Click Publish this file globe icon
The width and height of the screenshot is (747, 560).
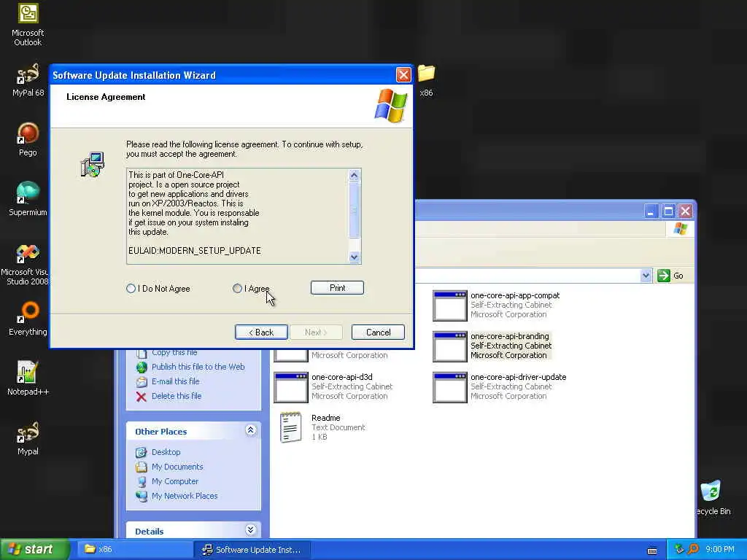point(142,367)
